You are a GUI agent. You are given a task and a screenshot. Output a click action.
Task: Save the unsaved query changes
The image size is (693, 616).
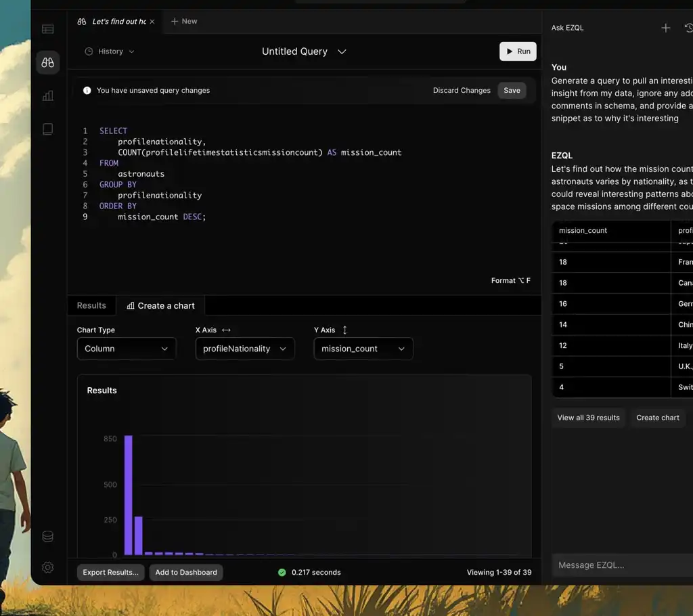512,90
